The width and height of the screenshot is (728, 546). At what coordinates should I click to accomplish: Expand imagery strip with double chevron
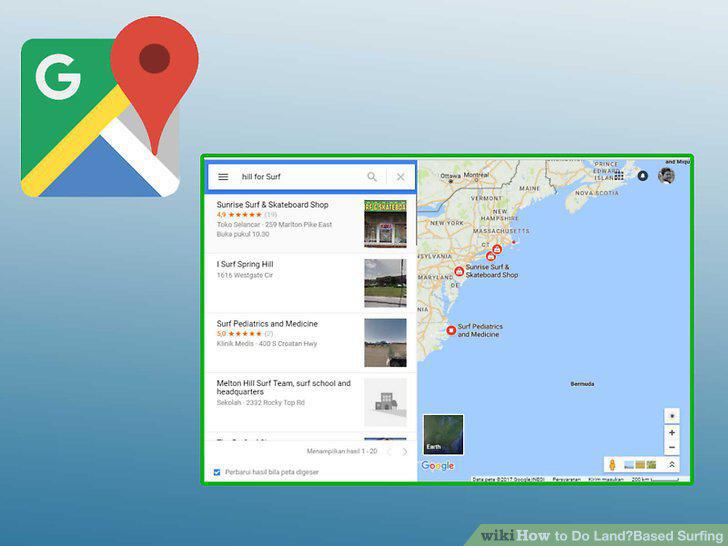[x=671, y=465]
